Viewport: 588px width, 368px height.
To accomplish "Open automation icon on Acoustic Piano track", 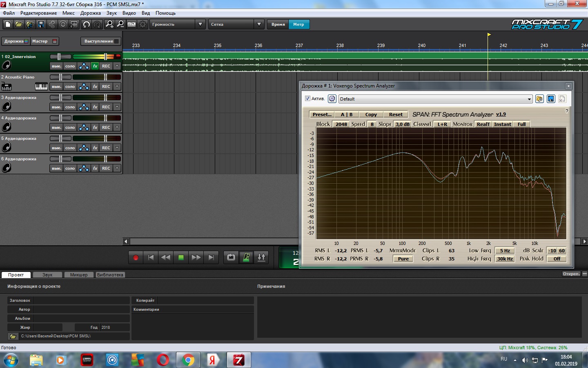I will (x=84, y=86).
